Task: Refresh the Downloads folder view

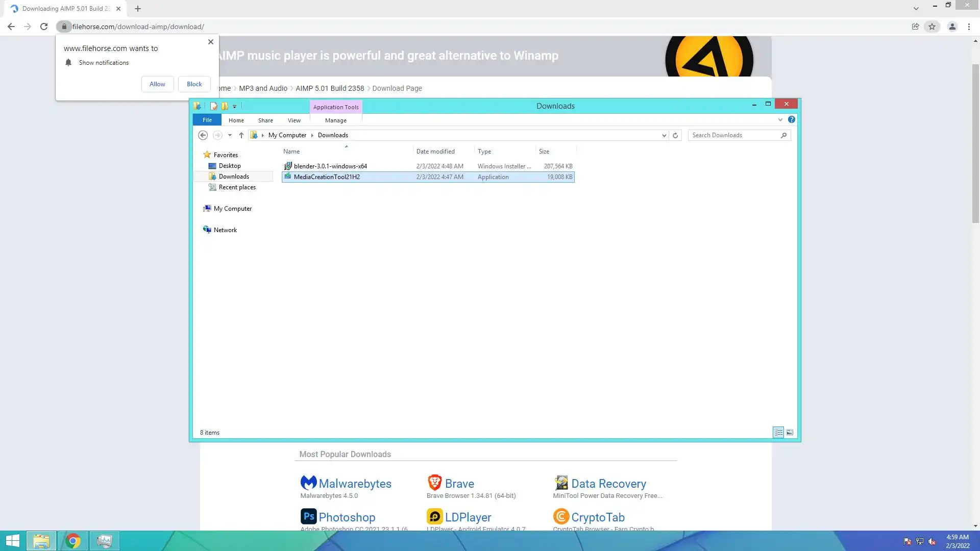Action: [x=675, y=135]
